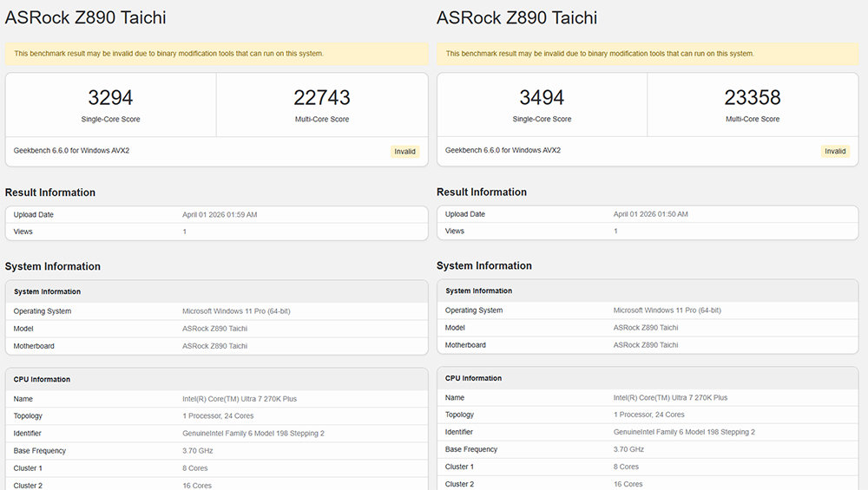Click the right Invalid badge
The width and height of the screenshot is (868, 490).
[835, 151]
